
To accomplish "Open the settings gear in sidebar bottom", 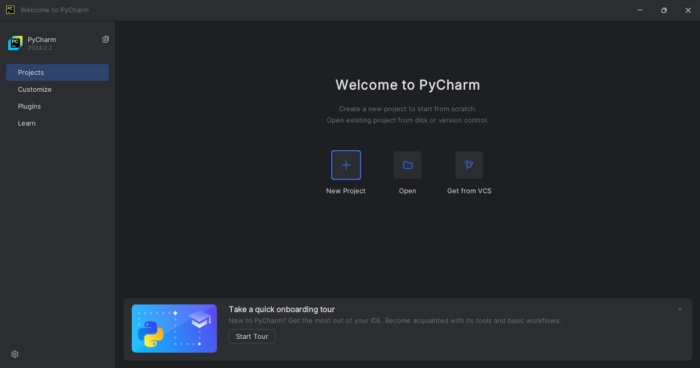I will tap(15, 354).
